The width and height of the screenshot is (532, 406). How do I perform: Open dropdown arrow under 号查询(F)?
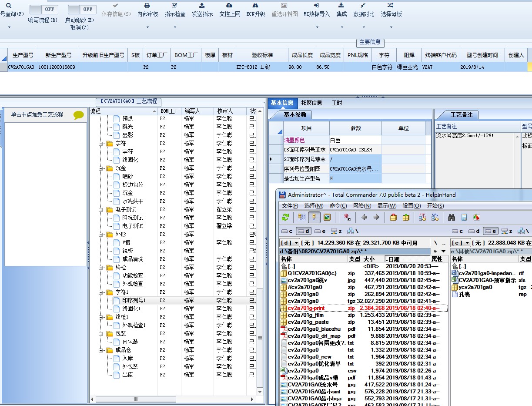click(x=9, y=27)
